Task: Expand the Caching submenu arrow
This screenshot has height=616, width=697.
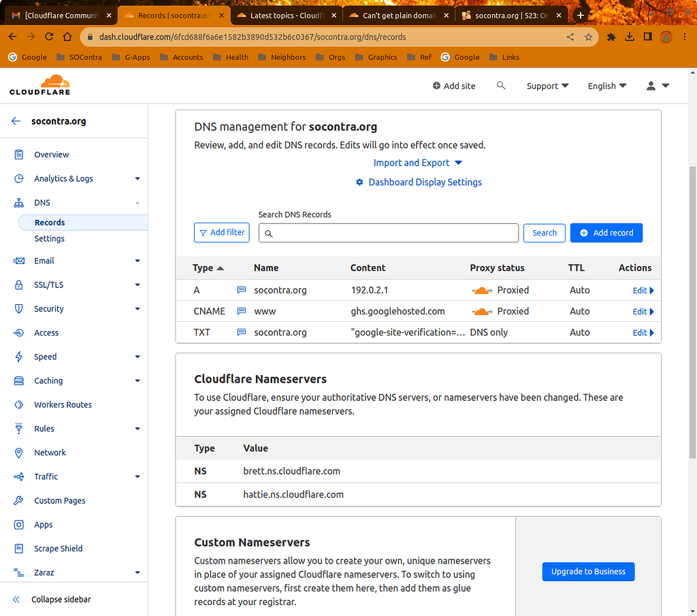Action: pos(137,381)
